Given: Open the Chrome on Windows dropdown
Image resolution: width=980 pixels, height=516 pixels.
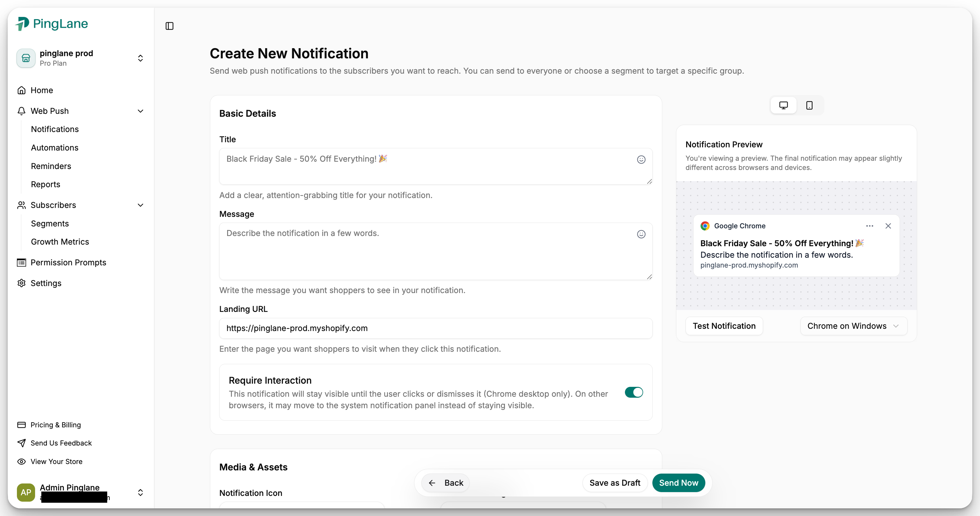Looking at the screenshot, I should click(x=854, y=326).
